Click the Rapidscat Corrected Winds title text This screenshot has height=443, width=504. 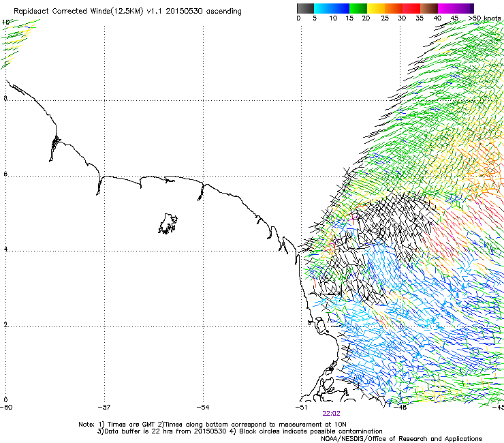127,12
